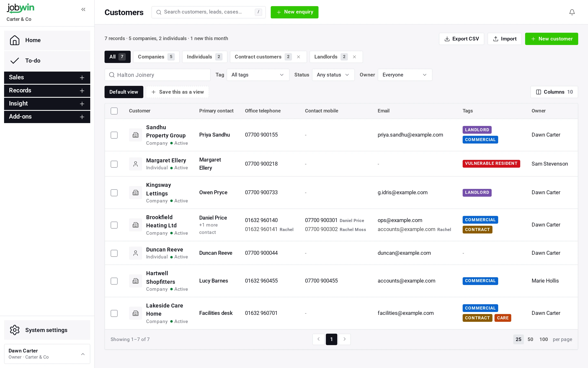Click the slash shortcut key hint
Viewport: 588px width, 368px height.
point(258,12)
